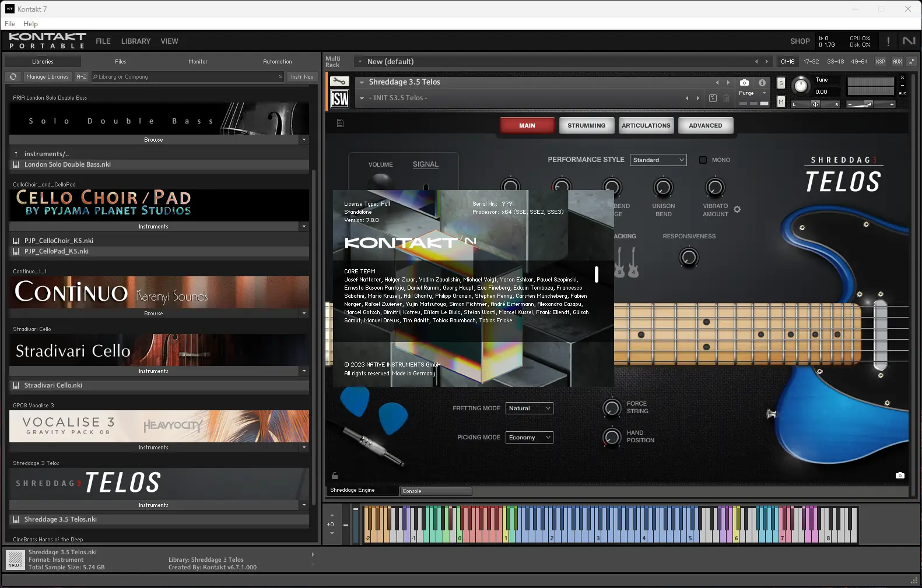Click the exclamation warning icon in header
Image resolution: width=922 pixels, height=588 pixels.
pyautogui.click(x=888, y=41)
